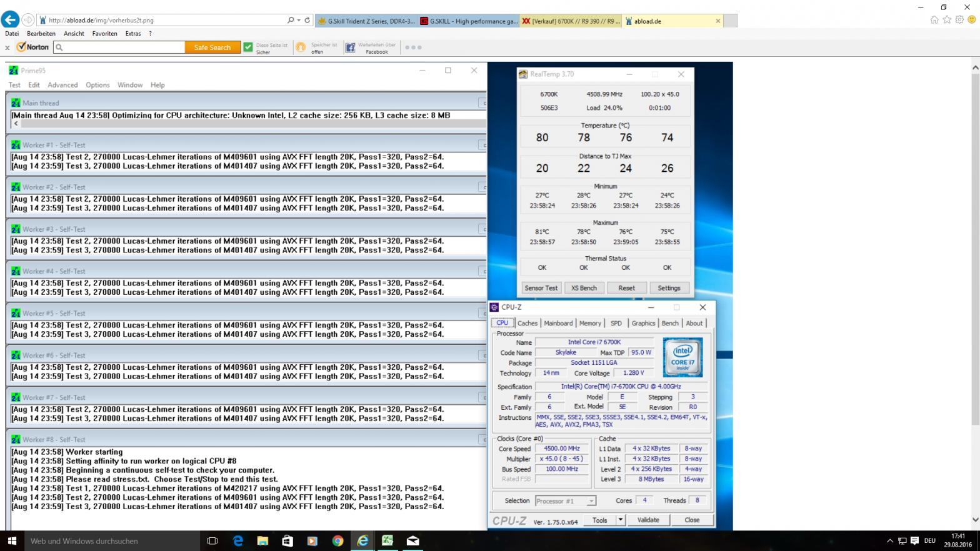This screenshot has height=551, width=980.
Task: Close the Norton toolbar with its X
Action: tap(7, 47)
